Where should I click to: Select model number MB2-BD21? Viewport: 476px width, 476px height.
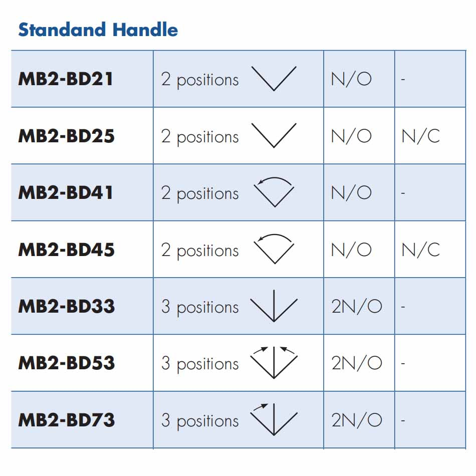coord(66,79)
